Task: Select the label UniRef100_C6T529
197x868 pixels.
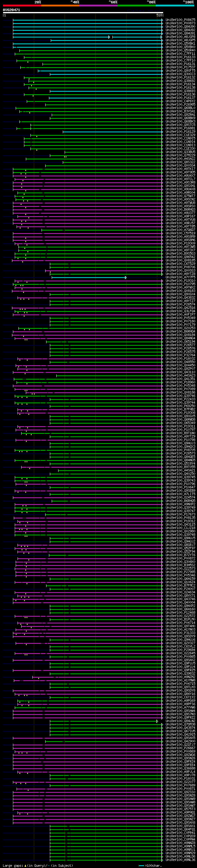Action: (180, 264)
